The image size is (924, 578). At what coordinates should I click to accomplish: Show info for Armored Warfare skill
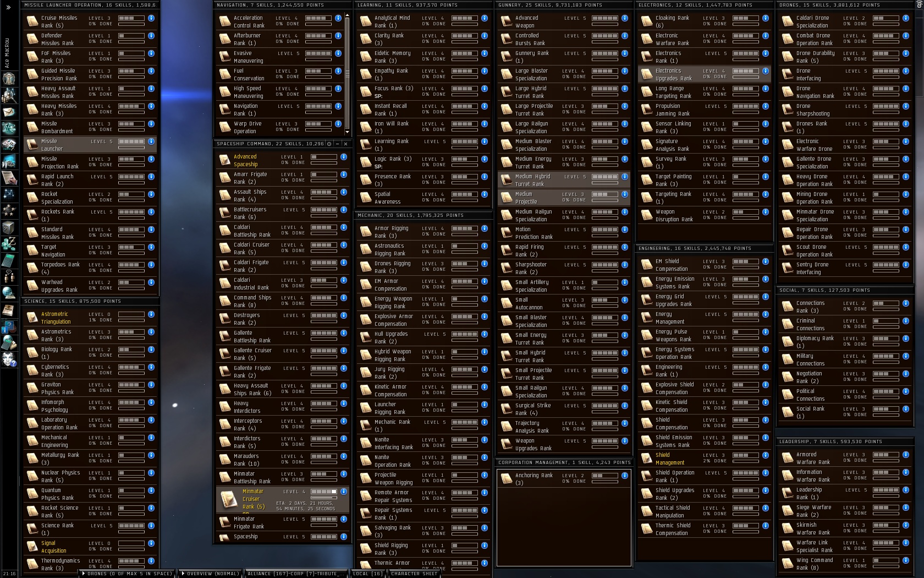pos(905,455)
